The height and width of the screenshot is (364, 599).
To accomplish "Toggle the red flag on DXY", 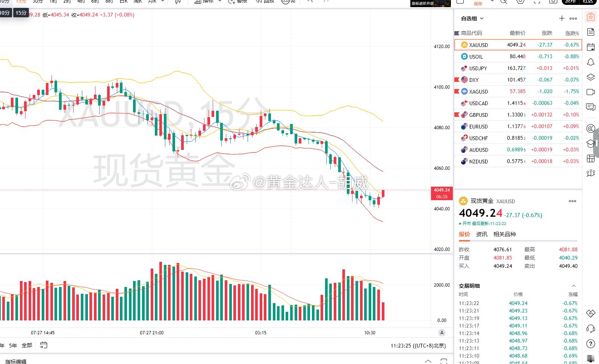I will (457, 80).
